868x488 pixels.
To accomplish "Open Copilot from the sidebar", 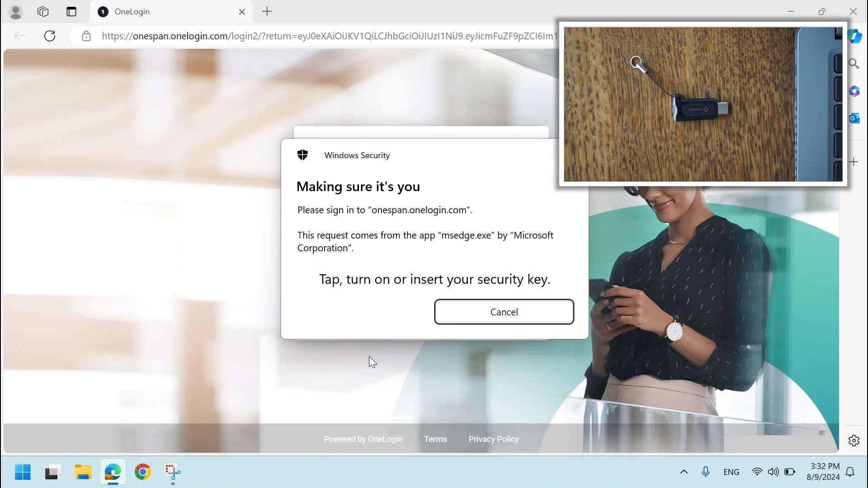I will (855, 36).
